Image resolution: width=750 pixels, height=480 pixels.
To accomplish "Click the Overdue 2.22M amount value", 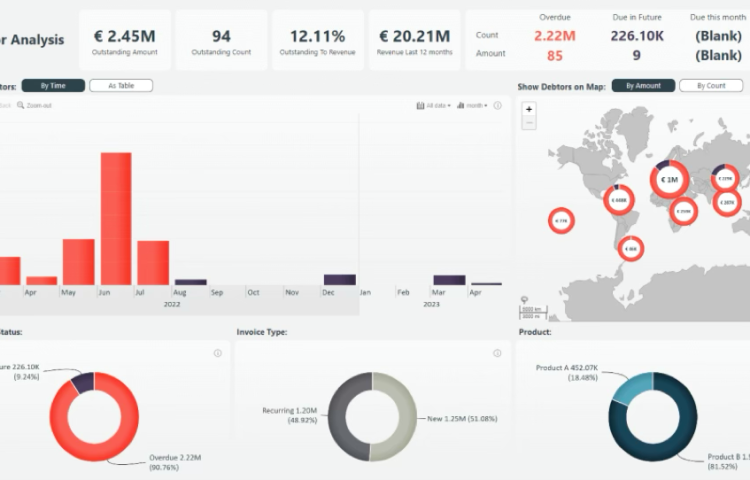I will pyautogui.click(x=554, y=36).
